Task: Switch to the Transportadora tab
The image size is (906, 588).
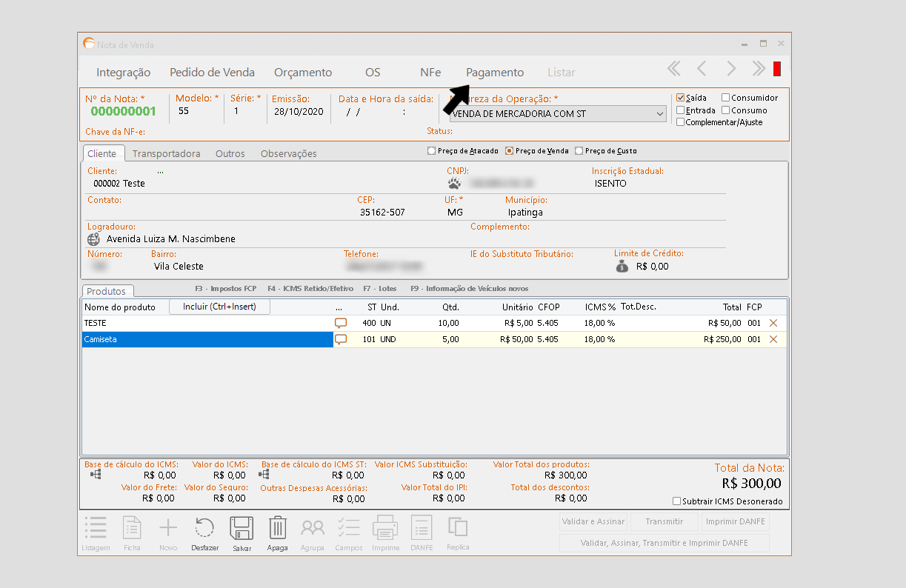Action: click(x=166, y=153)
